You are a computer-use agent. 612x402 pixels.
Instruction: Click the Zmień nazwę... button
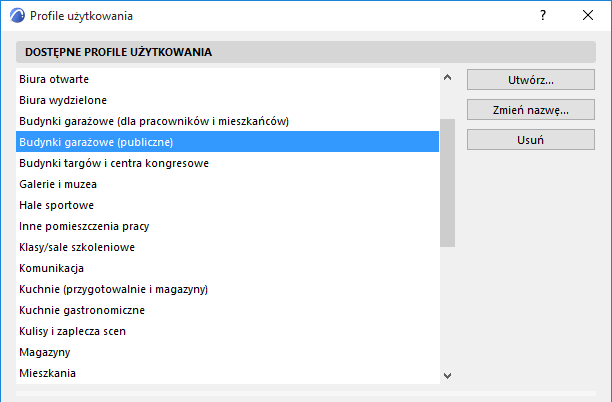[x=531, y=110]
